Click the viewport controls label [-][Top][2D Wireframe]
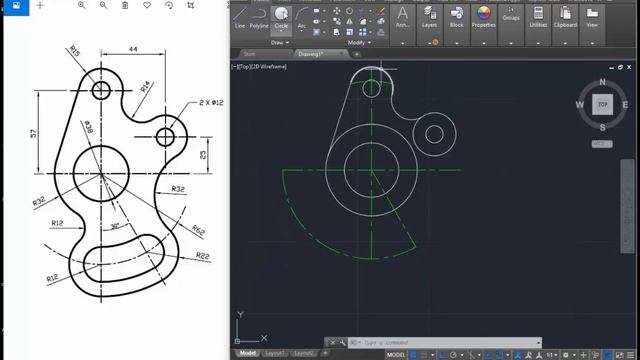 pos(260,67)
